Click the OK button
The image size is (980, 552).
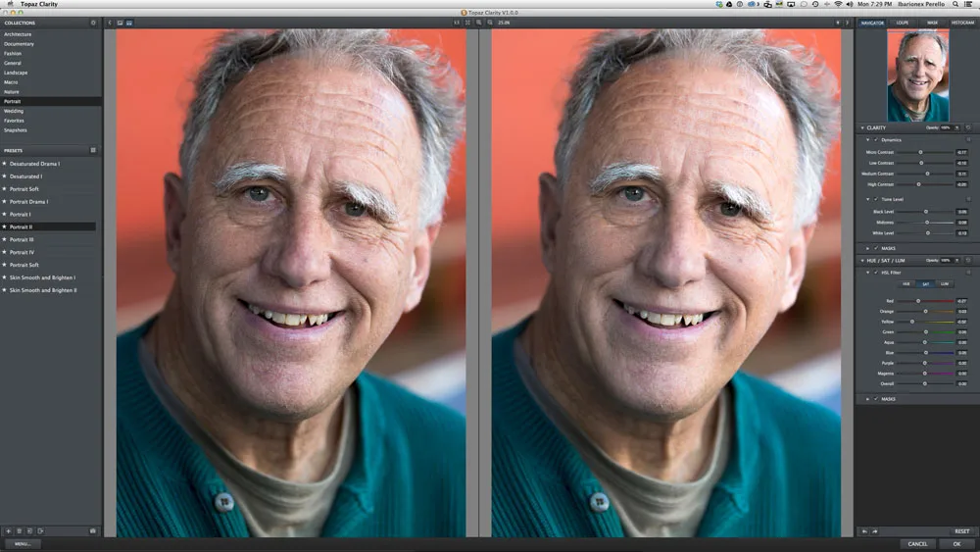956,544
